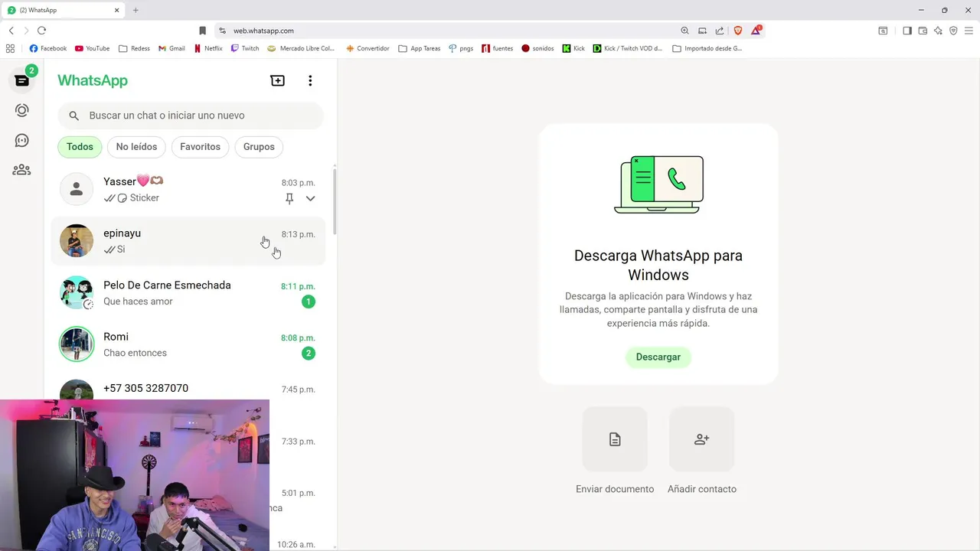Open the Chats section in WhatsApp sidebar

[21, 80]
